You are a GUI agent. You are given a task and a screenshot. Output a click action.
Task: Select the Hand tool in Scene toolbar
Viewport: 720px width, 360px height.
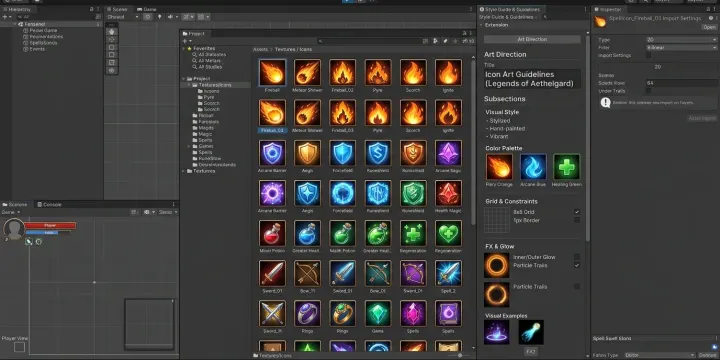(x=112, y=32)
